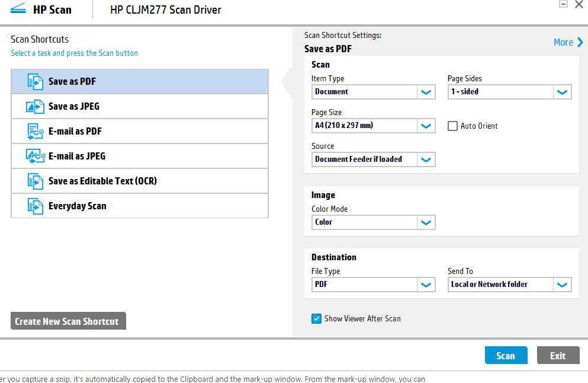Open the Send To destination dropdown
Image resolution: width=588 pixels, height=383 pixels.
(562, 285)
